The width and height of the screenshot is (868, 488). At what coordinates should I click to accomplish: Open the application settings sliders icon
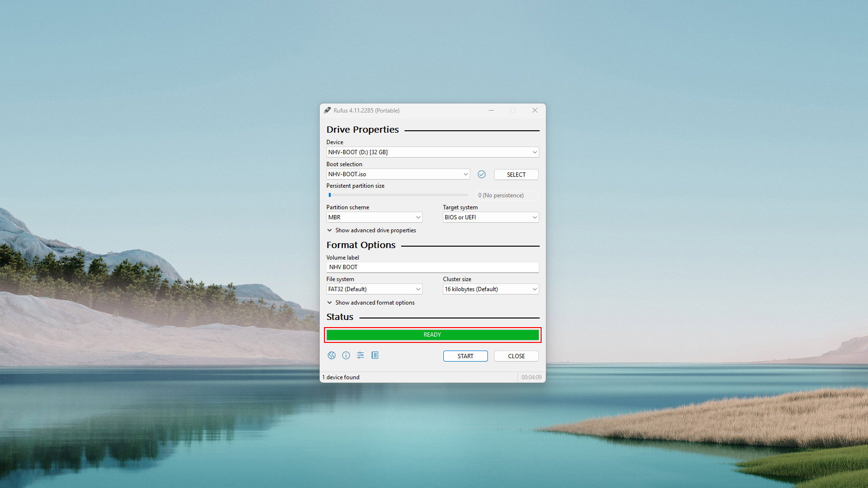click(x=360, y=355)
